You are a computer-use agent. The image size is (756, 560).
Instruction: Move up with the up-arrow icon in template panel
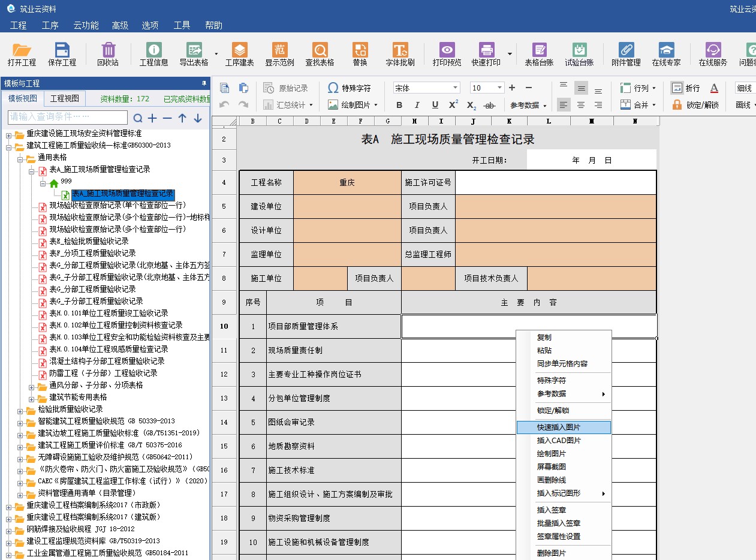point(182,118)
